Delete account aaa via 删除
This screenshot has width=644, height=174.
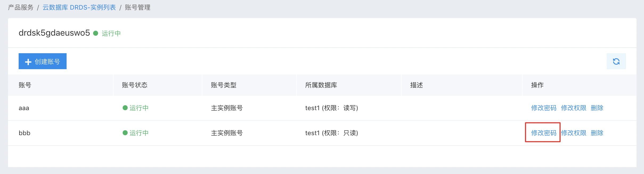597,108
